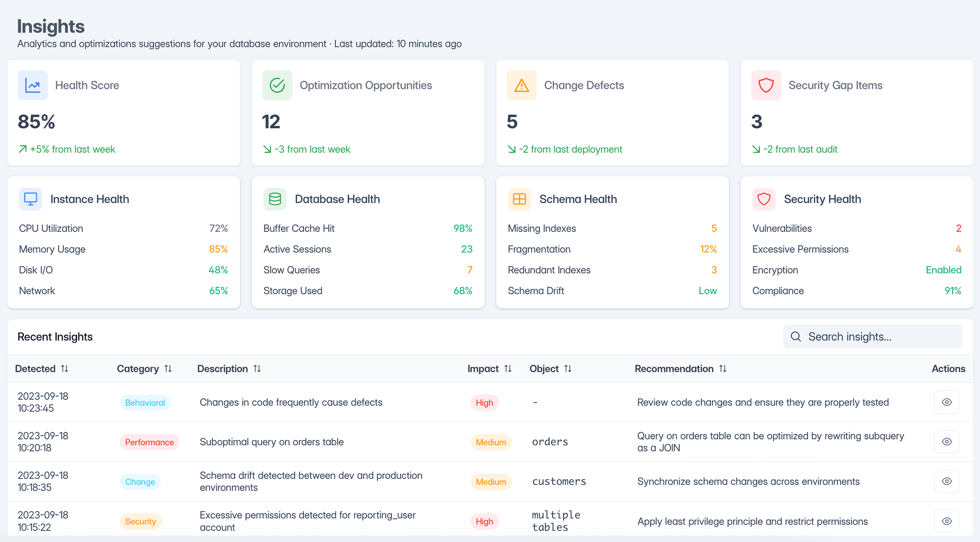Click the Security Health shield icon
980x542 pixels.
pos(764,199)
